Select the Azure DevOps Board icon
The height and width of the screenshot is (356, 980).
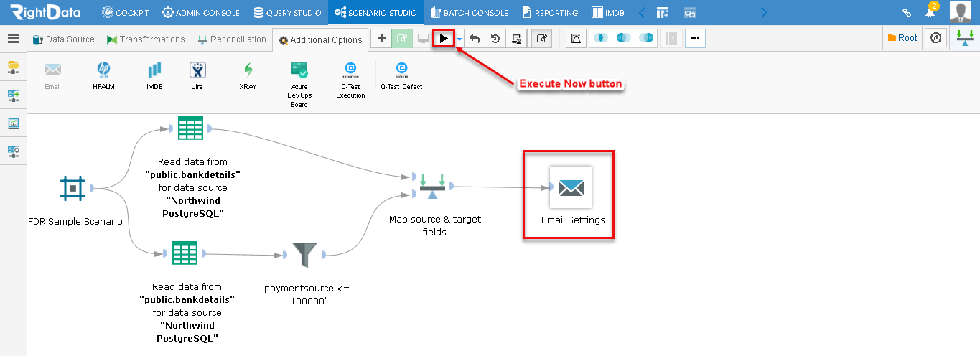pos(299,83)
